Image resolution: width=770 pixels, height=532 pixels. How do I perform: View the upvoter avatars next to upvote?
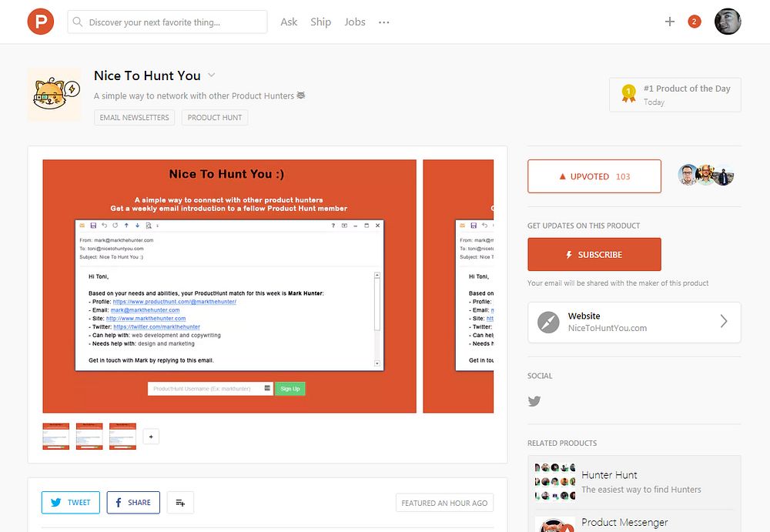coord(705,175)
